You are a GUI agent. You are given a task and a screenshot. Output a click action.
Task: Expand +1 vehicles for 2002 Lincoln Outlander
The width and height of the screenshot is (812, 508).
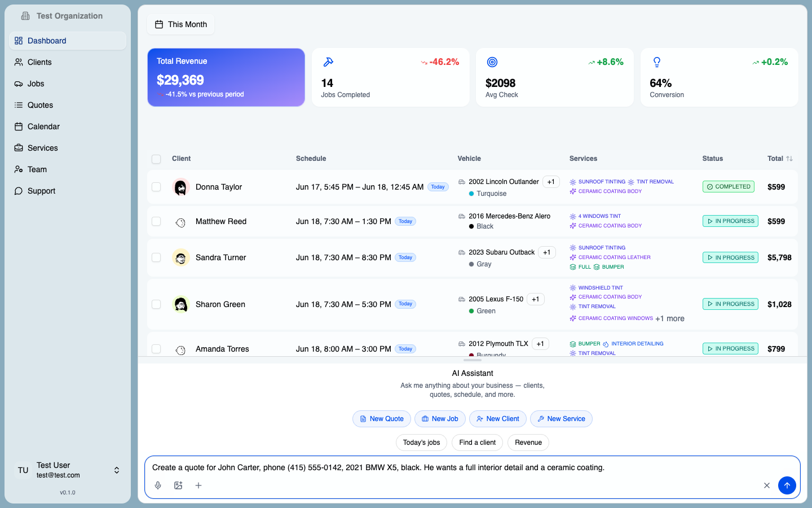tap(551, 182)
